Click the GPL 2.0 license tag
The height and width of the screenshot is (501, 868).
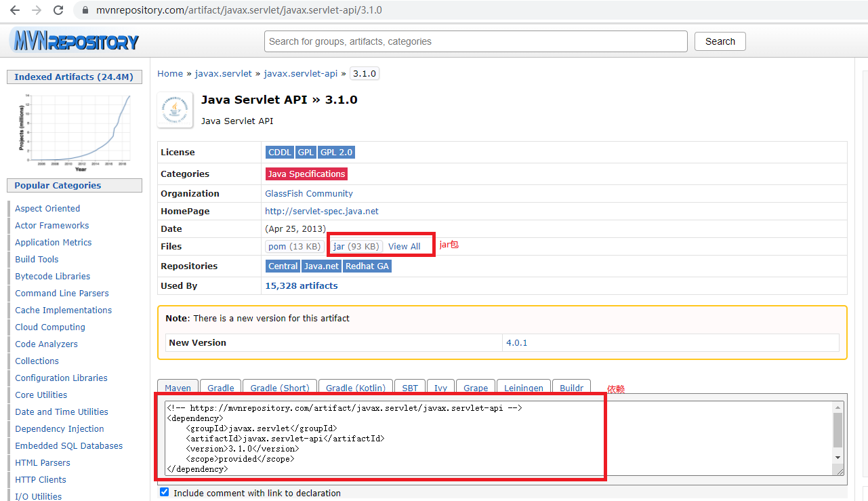point(336,153)
